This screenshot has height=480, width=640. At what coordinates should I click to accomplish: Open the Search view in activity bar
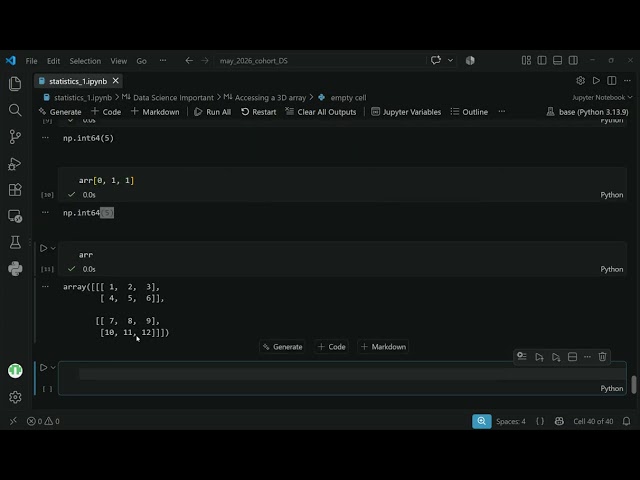(15, 110)
